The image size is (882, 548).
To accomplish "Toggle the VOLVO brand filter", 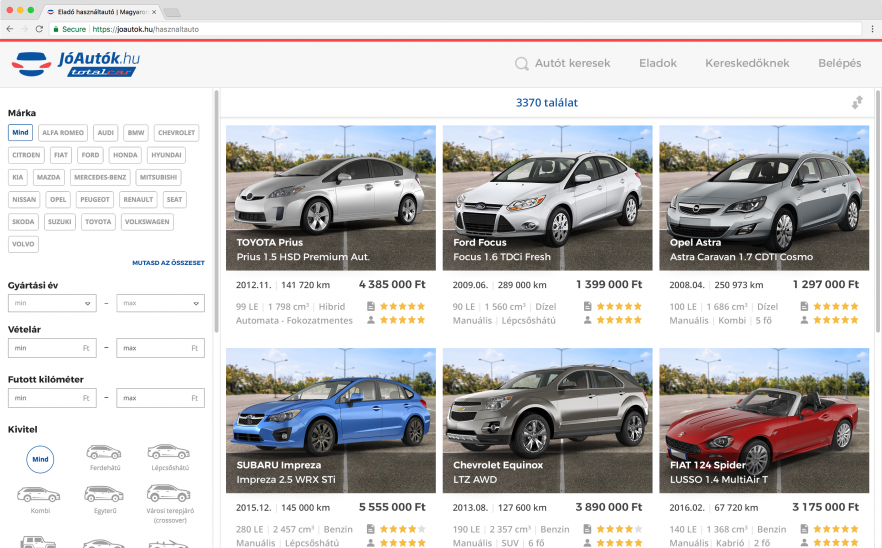I will [x=23, y=244].
